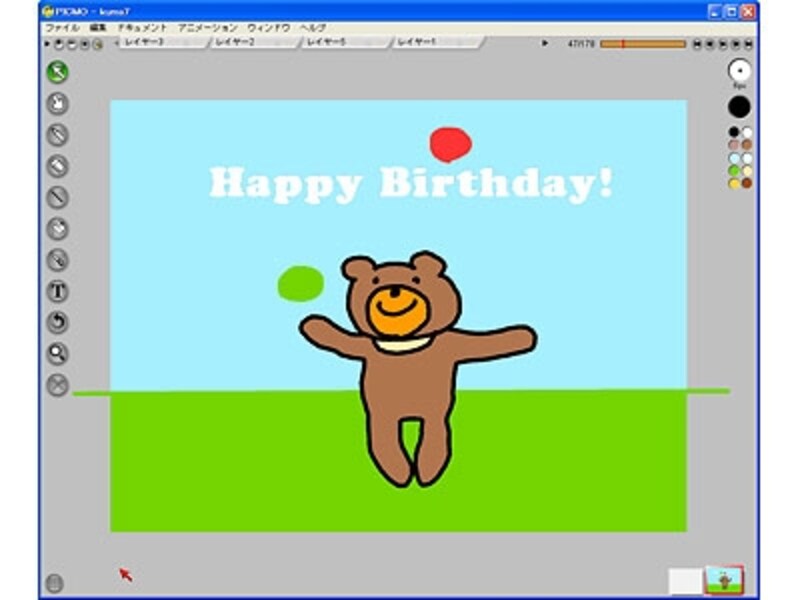Click the large black current color circle
Image resolution: width=800 pixels, height=600 pixels.
[x=739, y=107]
